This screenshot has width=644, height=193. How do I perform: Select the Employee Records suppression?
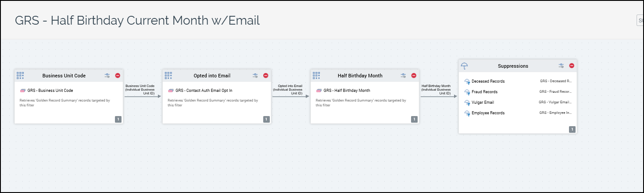pyautogui.click(x=488, y=113)
